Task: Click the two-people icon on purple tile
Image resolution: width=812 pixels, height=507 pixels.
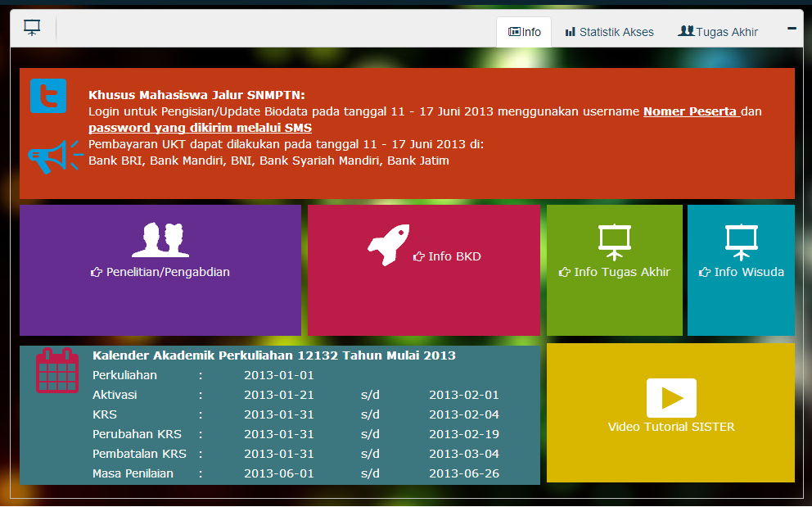Action: tap(160, 240)
